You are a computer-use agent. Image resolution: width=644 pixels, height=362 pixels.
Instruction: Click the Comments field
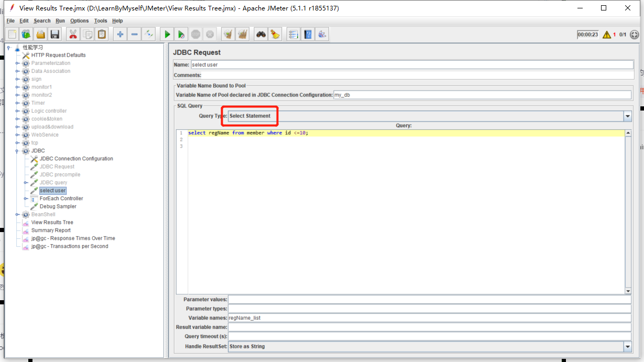(418, 75)
